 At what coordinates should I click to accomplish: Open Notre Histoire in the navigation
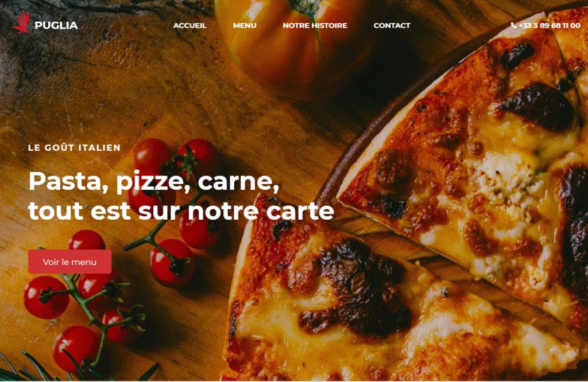tap(315, 25)
